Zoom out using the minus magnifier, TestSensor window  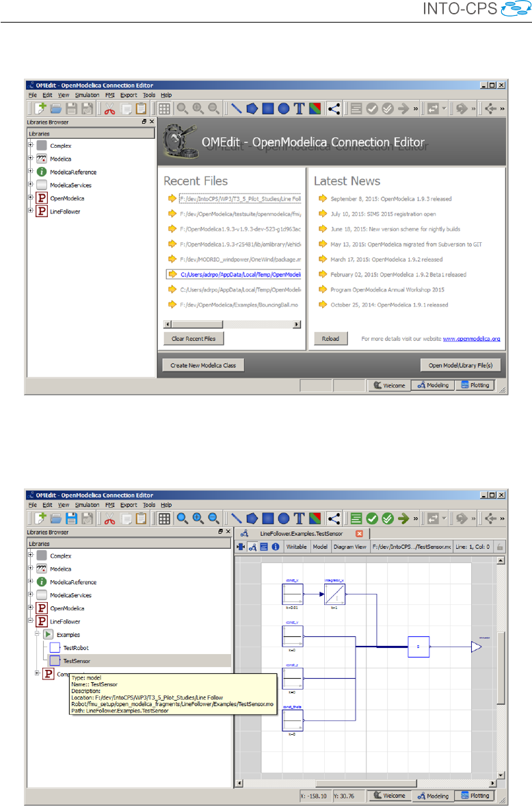[x=213, y=519]
